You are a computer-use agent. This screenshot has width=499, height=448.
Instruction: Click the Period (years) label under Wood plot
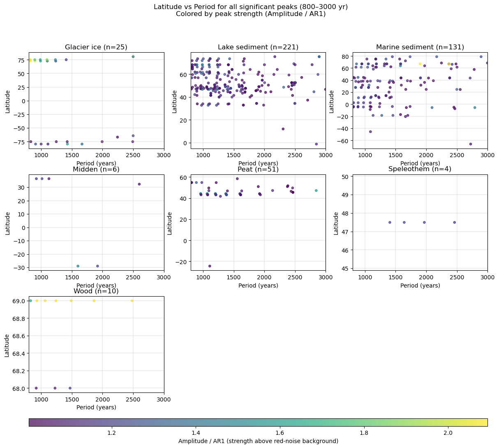96,407
